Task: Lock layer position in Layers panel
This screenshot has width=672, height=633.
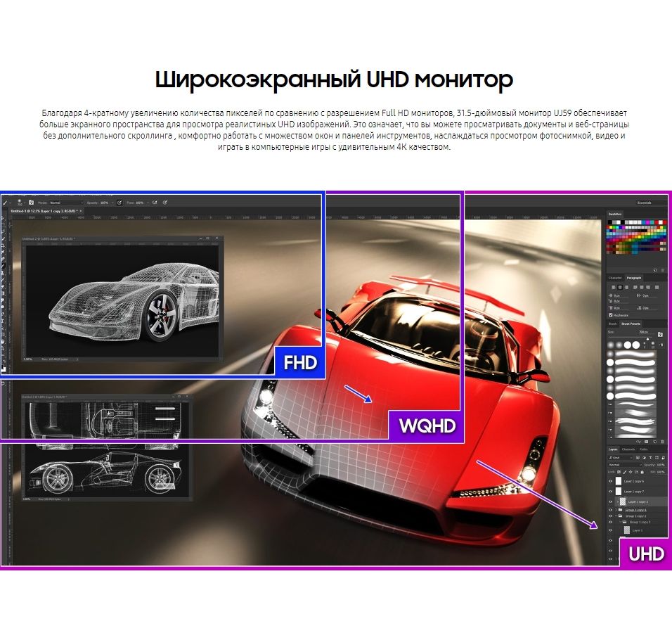Action: coord(631,472)
